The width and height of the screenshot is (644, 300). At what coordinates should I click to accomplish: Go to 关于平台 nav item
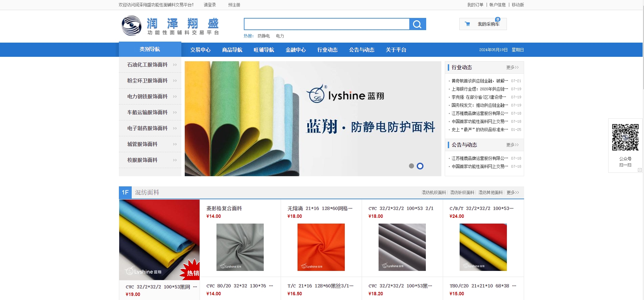point(396,50)
